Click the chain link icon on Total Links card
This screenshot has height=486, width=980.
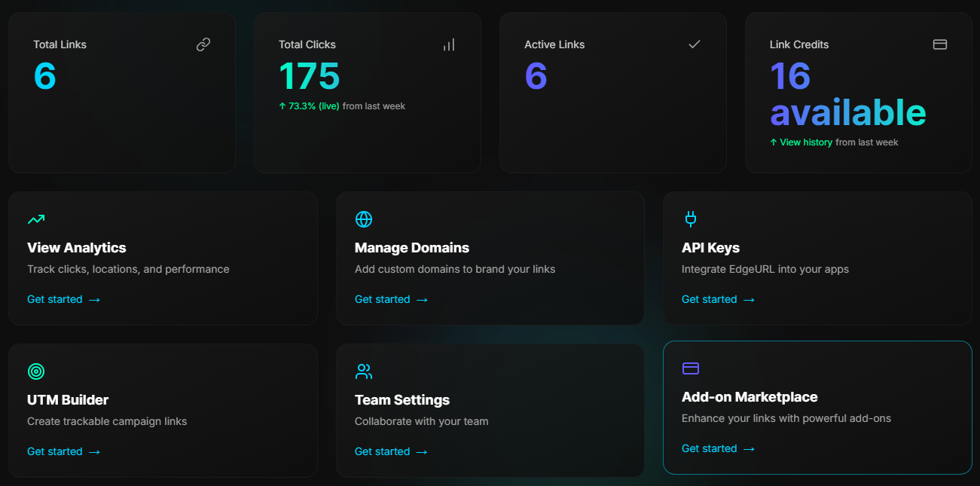click(203, 44)
